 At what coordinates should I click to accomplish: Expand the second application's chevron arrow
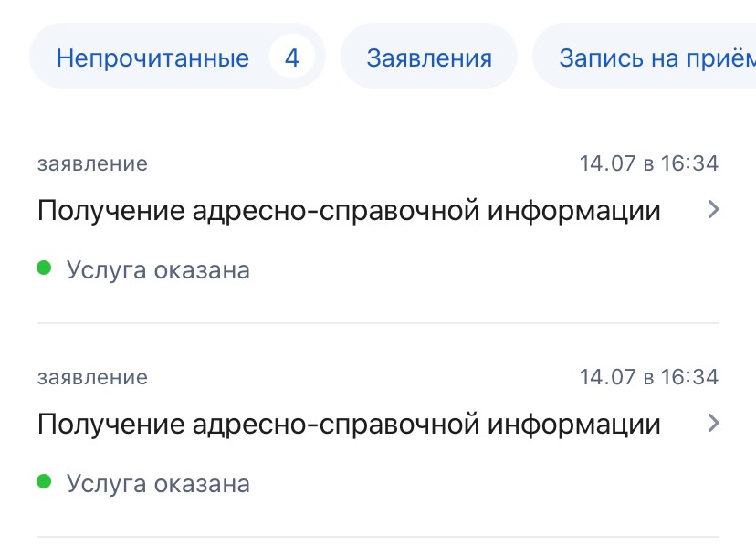[x=714, y=424]
